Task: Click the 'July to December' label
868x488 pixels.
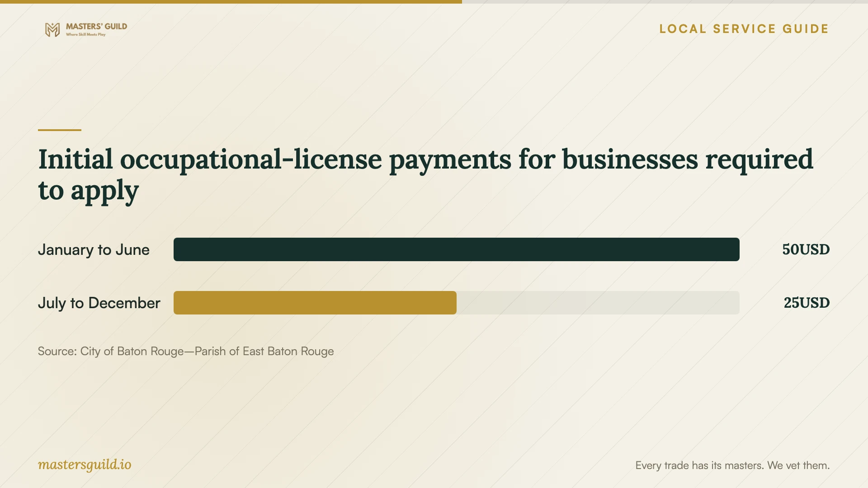Action: pos(99,303)
